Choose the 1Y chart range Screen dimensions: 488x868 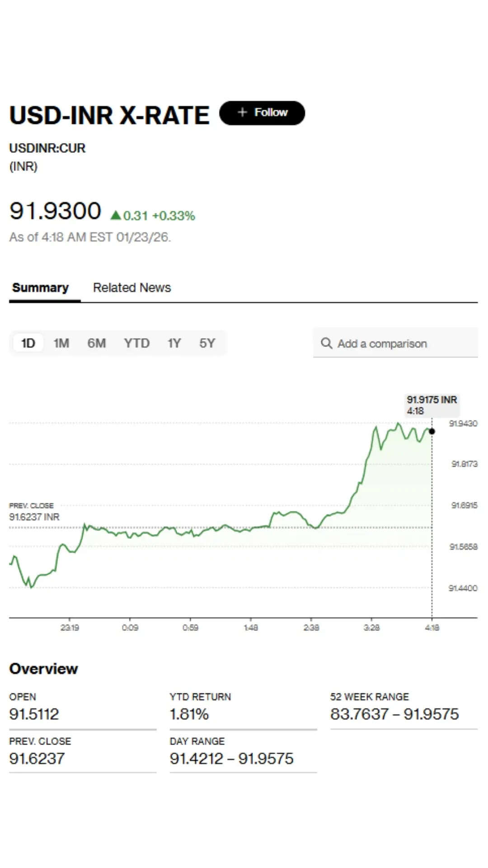(174, 343)
